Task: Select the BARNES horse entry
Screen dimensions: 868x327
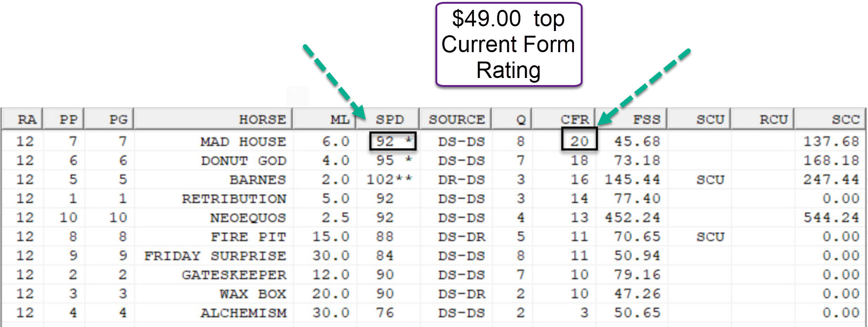Action: point(257,180)
